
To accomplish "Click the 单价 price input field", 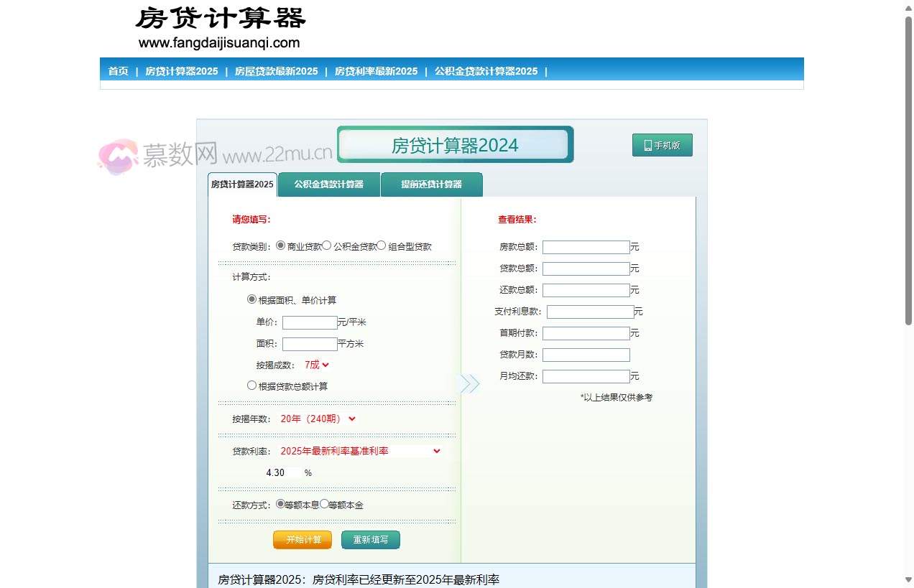I will 309,322.
